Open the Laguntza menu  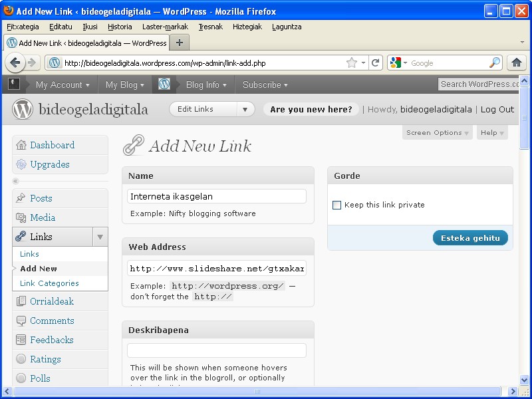pos(287,27)
